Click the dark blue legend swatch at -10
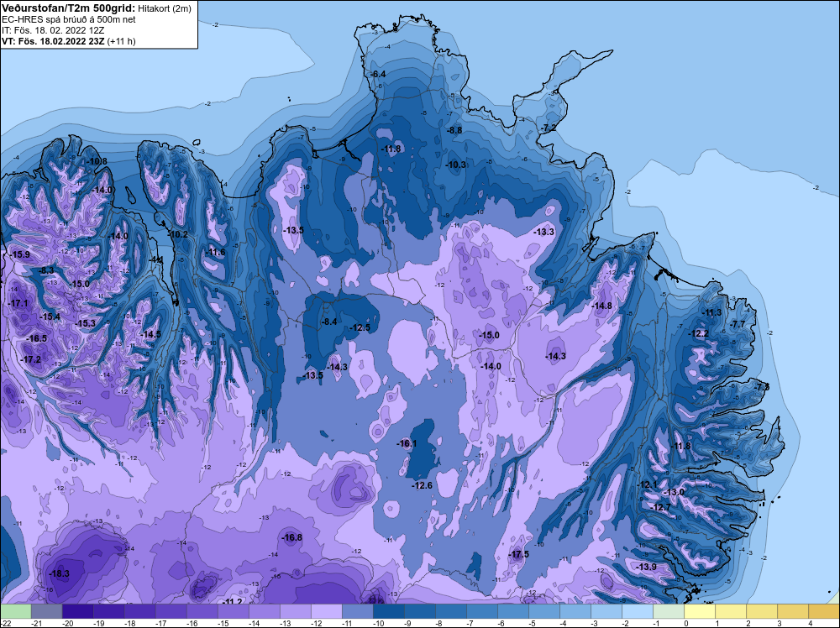 point(388,611)
